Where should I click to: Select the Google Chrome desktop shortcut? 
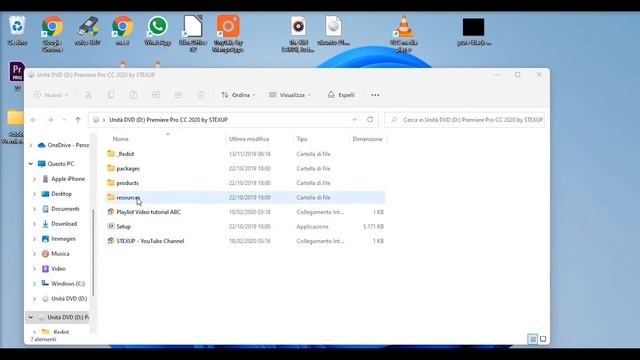click(x=52, y=34)
